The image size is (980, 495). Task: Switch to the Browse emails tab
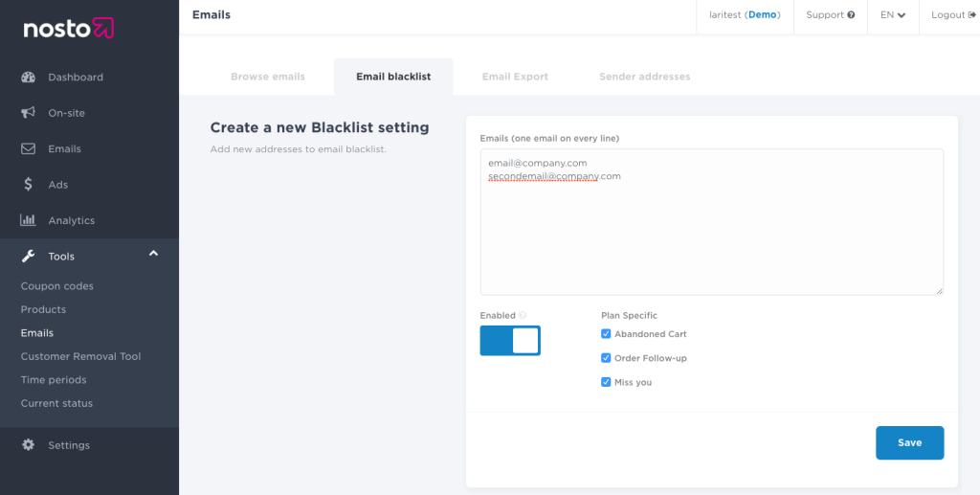pyautogui.click(x=268, y=77)
